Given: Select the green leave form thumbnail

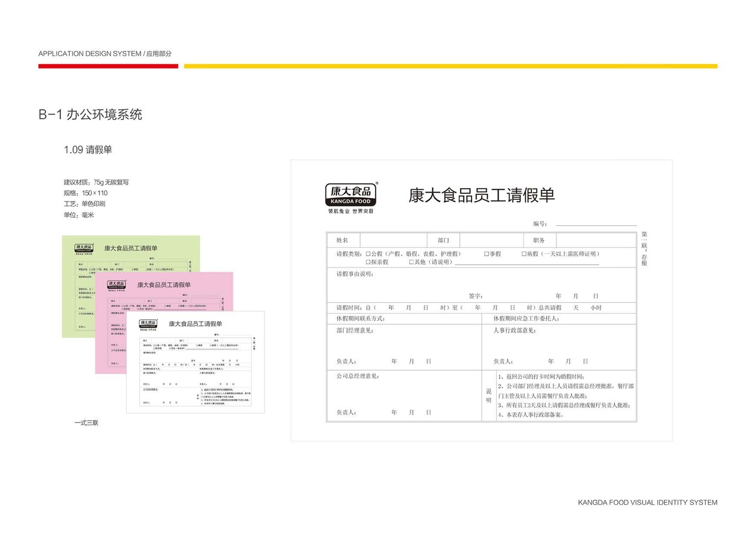Looking at the screenshot, I should coord(131,286).
